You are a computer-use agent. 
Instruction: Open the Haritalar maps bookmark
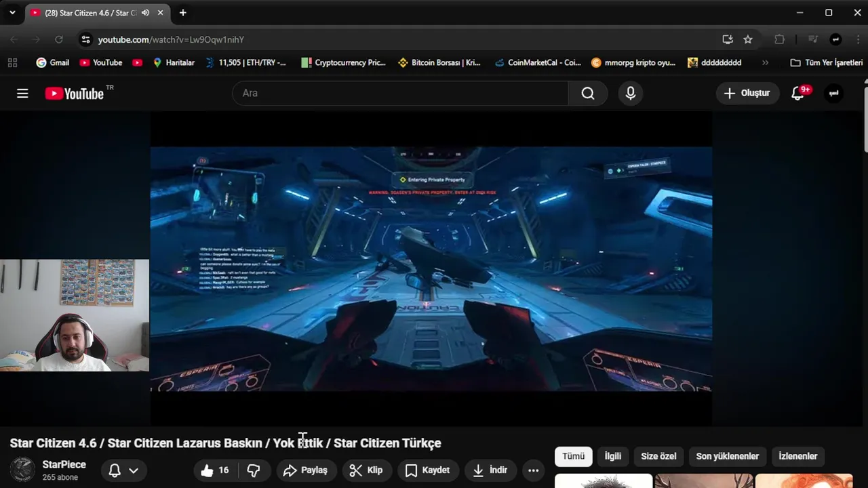point(174,62)
